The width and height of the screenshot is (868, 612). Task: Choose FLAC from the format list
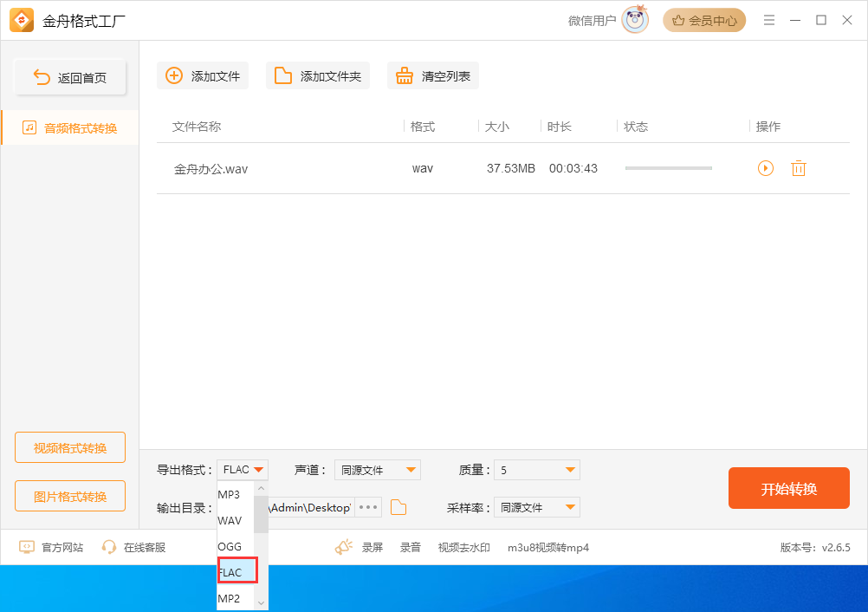237,570
